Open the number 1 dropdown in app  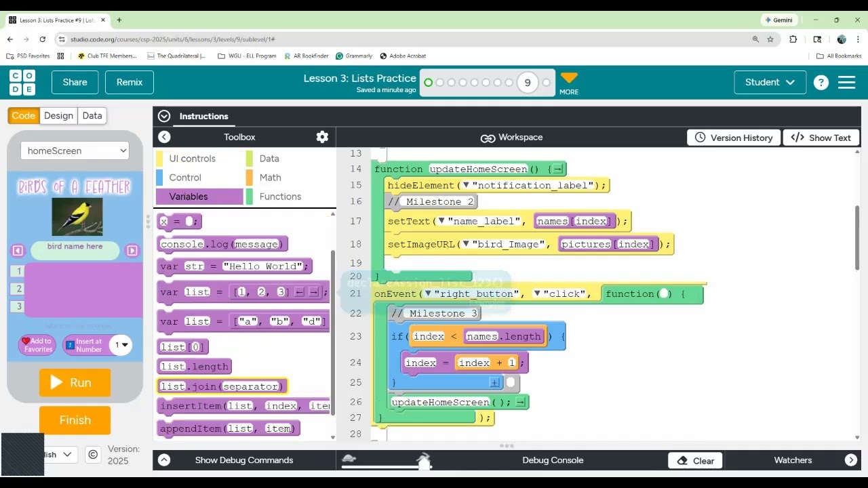pos(121,345)
